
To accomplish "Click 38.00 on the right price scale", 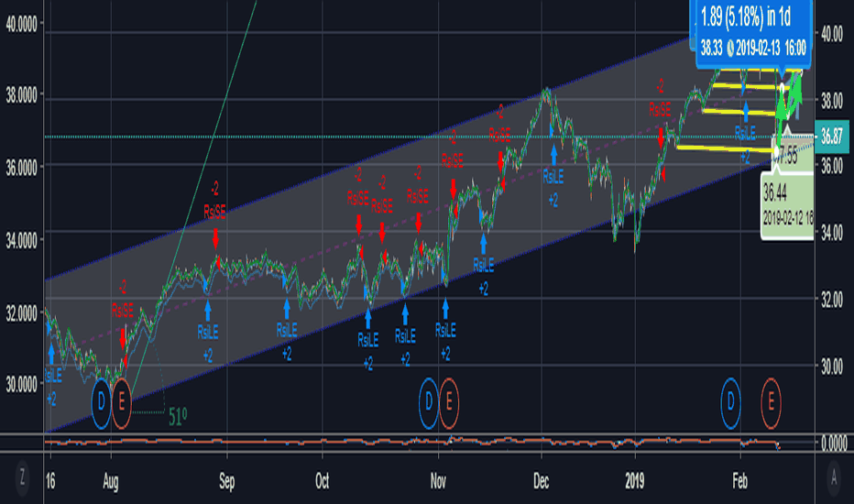I will pyautogui.click(x=832, y=101).
